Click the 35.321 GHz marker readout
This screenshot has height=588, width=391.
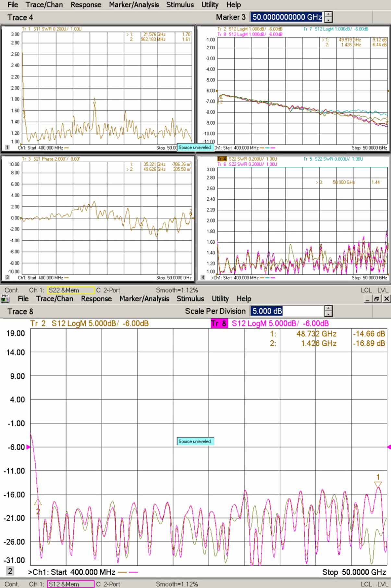click(x=154, y=164)
